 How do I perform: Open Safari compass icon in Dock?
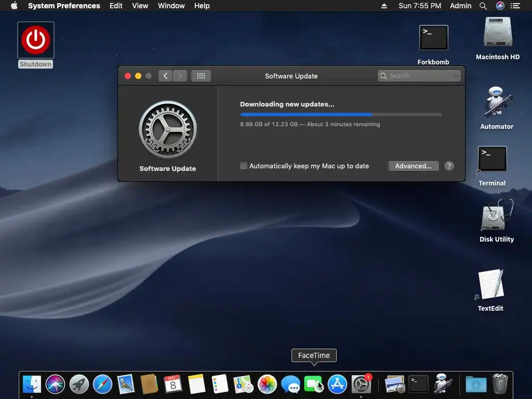click(x=102, y=384)
